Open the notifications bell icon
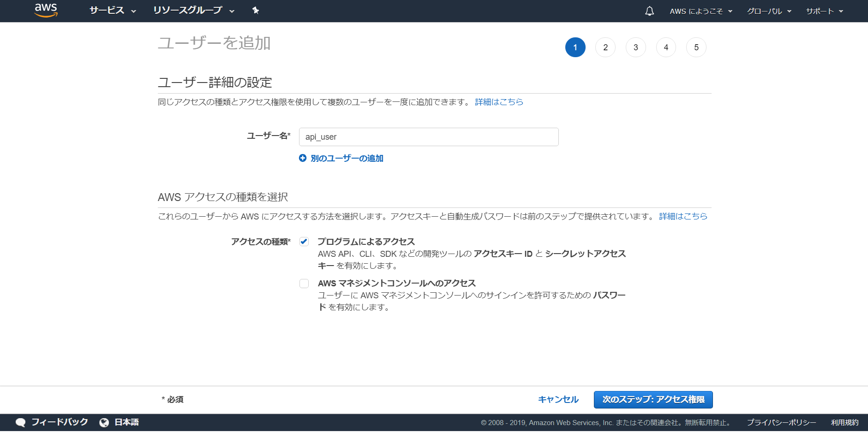Screen dimensions: 868x432 pyautogui.click(x=649, y=11)
